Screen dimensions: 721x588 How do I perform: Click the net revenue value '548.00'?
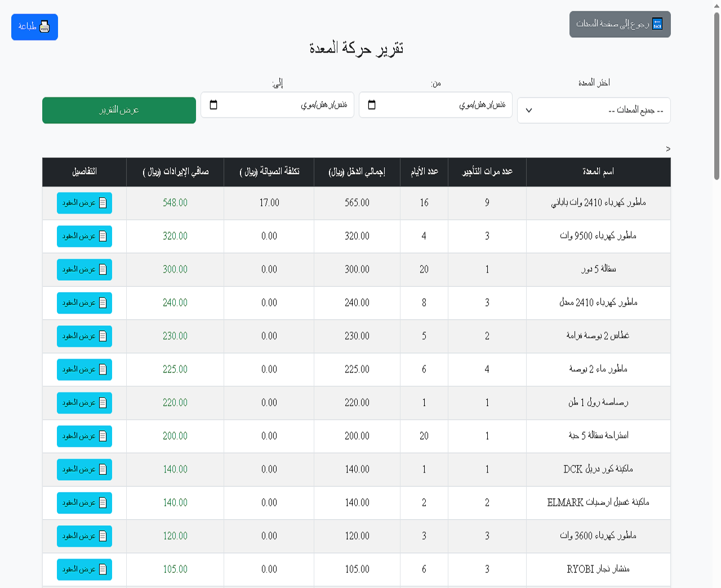click(175, 203)
